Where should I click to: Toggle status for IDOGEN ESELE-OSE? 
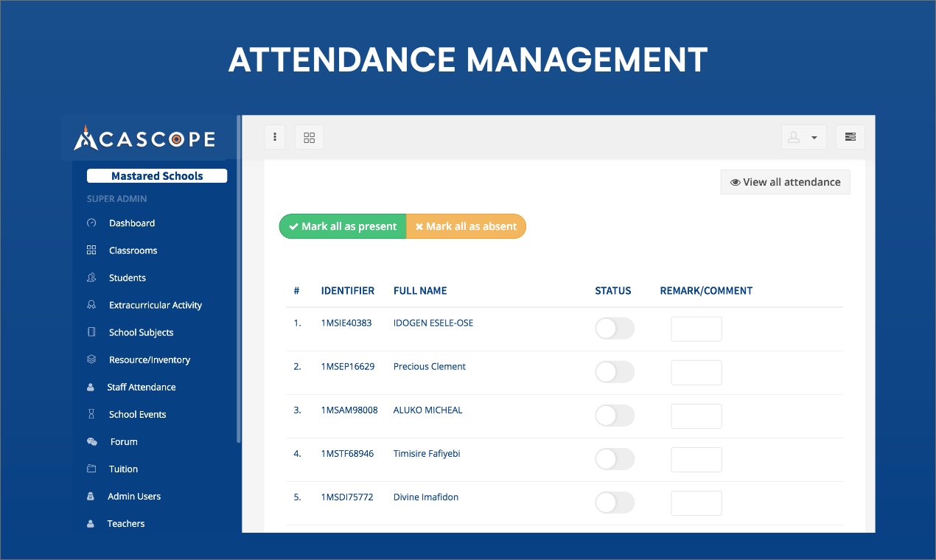pos(615,329)
